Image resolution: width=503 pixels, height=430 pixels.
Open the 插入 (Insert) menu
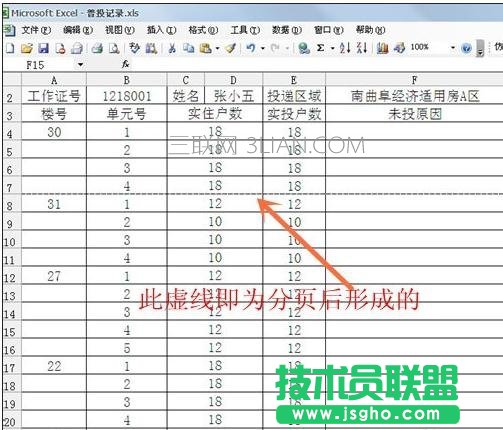pyautogui.click(x=162, y=30)
